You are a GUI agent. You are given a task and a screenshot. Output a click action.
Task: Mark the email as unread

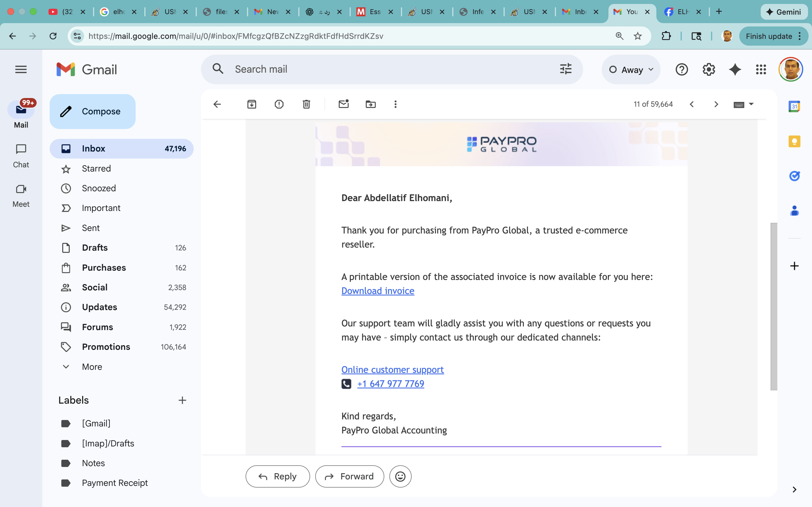point(343,104)
